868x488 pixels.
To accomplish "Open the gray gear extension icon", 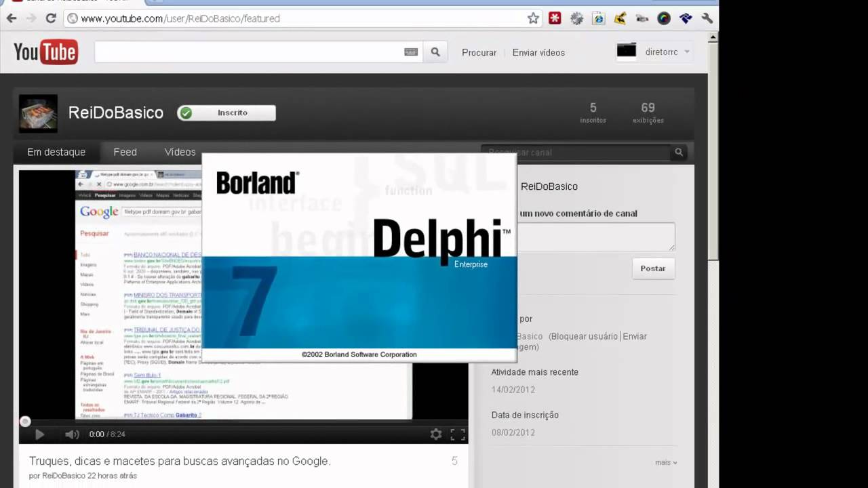I will pos(576,18).
